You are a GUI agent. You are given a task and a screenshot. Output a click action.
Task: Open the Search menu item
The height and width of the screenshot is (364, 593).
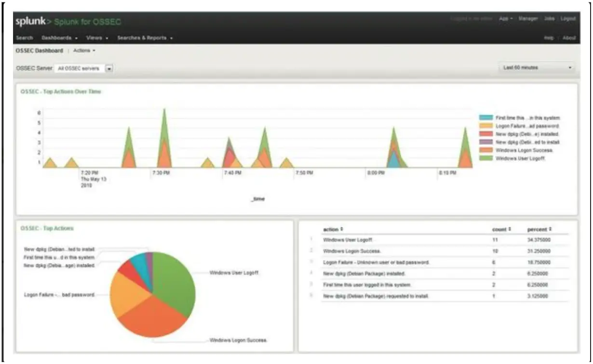pos(24,38)
